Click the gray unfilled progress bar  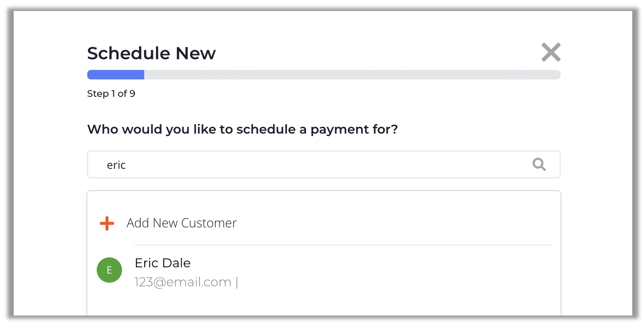point(352,74)
